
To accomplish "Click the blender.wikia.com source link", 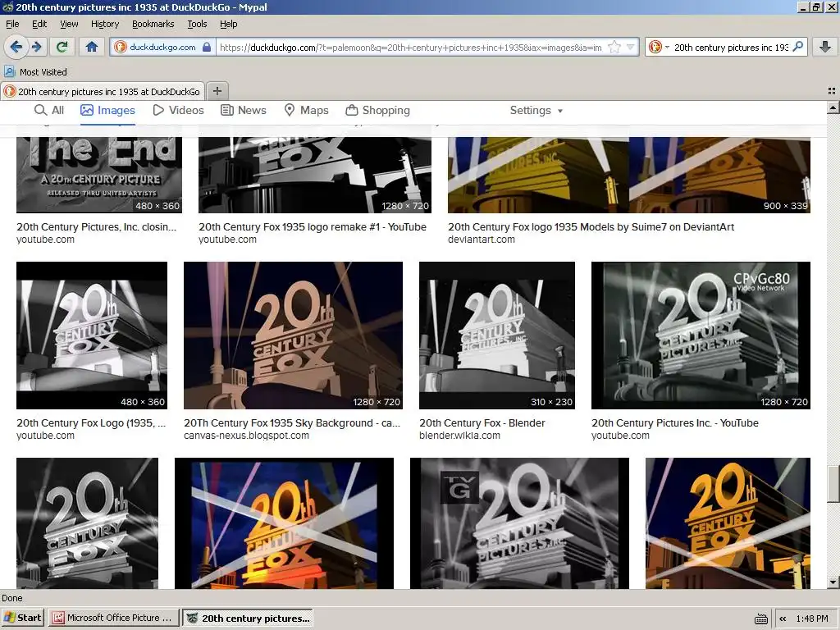I will 459,436.
